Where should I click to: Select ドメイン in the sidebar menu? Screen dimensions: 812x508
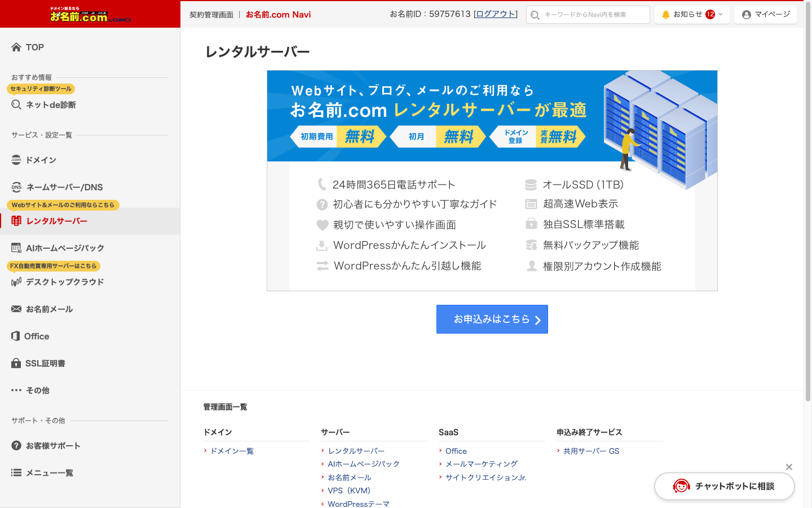pos(90,160)
